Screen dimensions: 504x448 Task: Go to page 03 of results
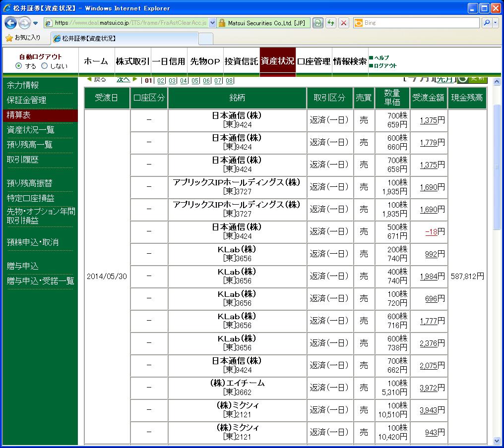pos(172,80)
